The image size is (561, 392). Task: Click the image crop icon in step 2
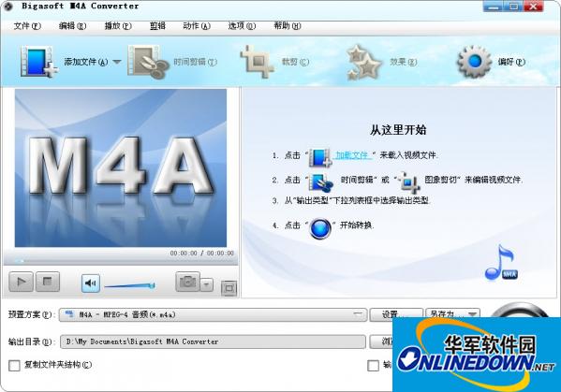point(409,182)
